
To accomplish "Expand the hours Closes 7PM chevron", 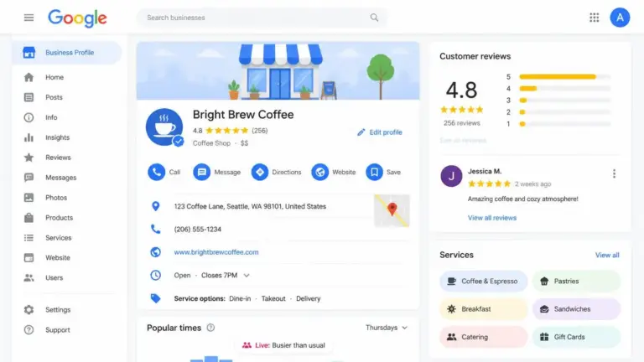I will click(247, 276).
